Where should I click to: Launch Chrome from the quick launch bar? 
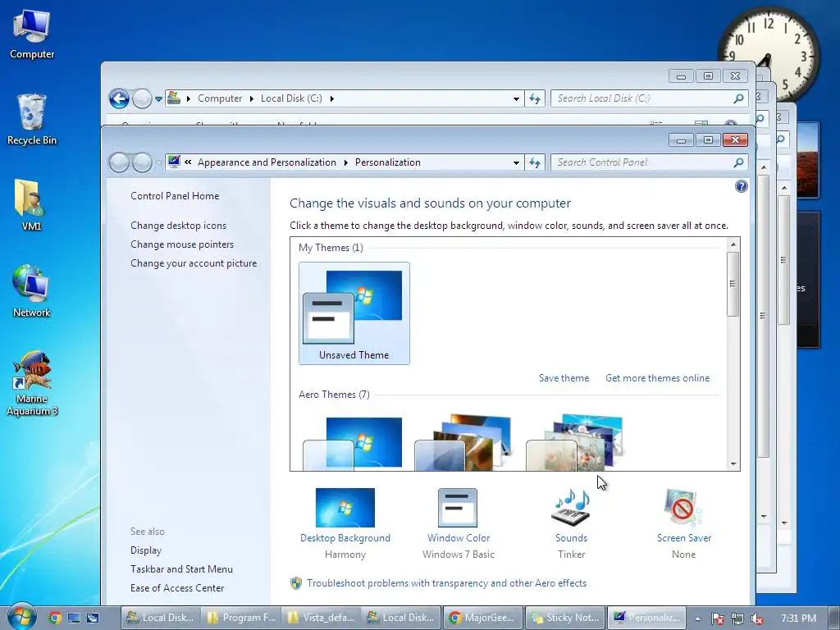click(55, 618)
